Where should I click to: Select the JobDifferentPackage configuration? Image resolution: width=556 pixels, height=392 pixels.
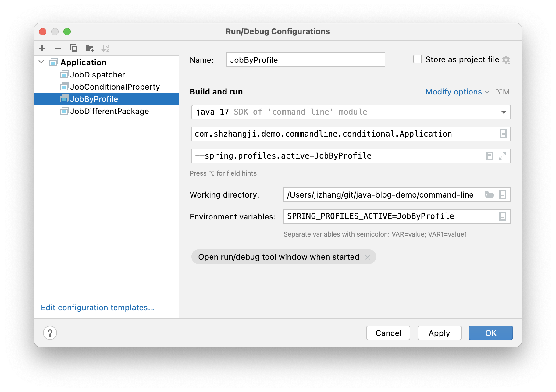[x=109, y=111]
